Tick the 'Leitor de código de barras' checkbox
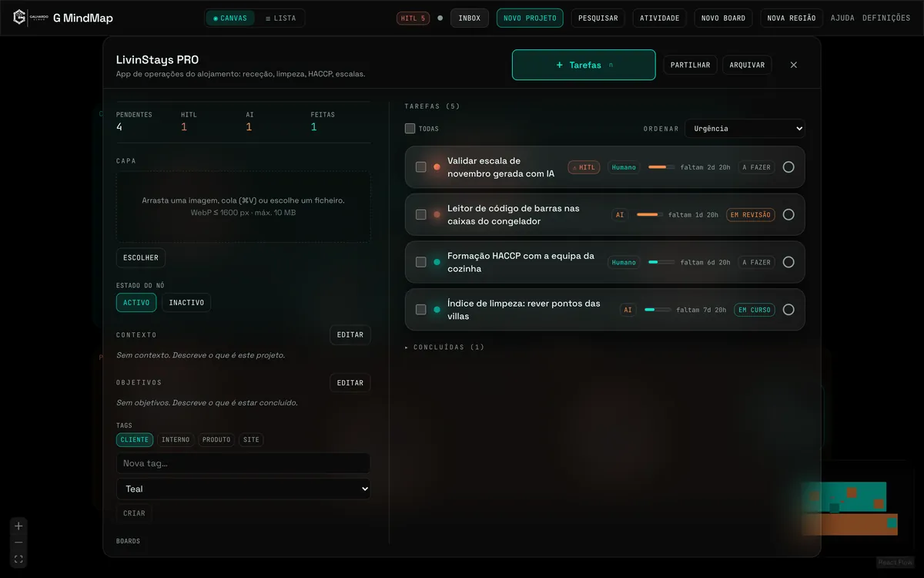The width and height of the screenshot is (924, 578). coord(420,215)
